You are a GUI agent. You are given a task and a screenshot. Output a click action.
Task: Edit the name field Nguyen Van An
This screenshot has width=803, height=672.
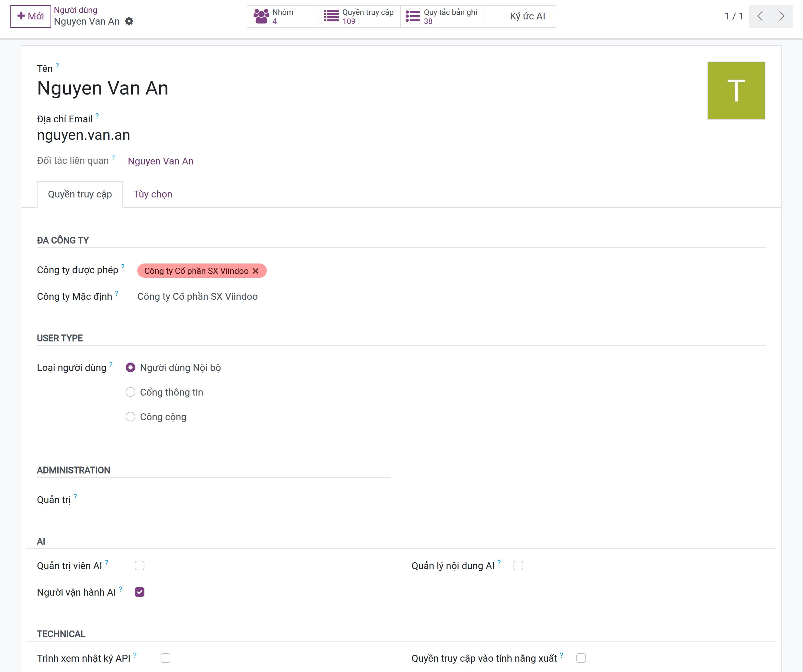tap(102, 88)
